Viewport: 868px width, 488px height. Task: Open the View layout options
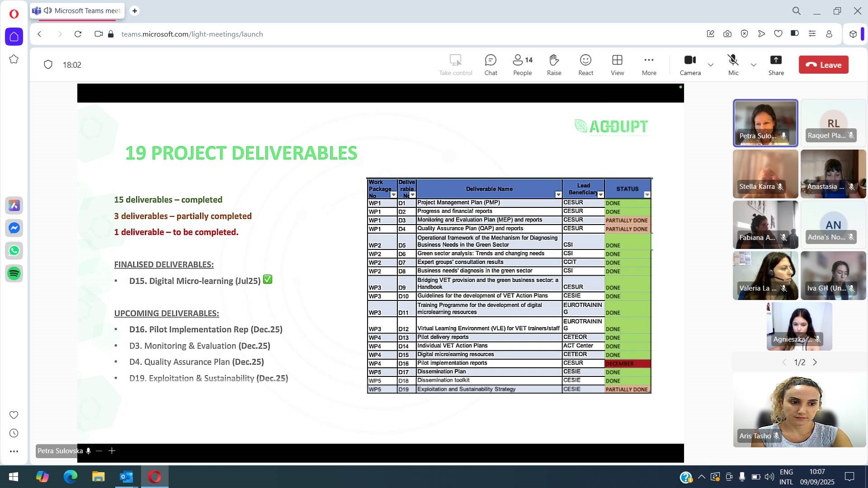(x=618, y=65)
